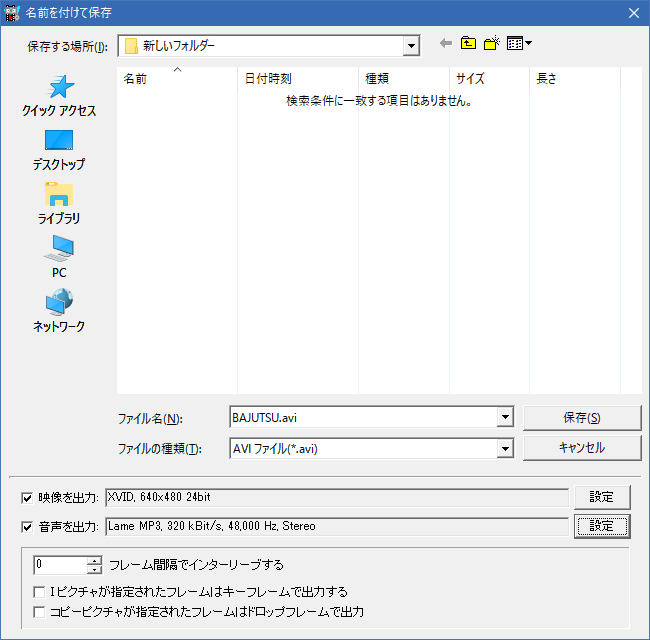Uncheck the 音声を出力 checkbox
650x640 pixels.
click(x=27, y=526)
